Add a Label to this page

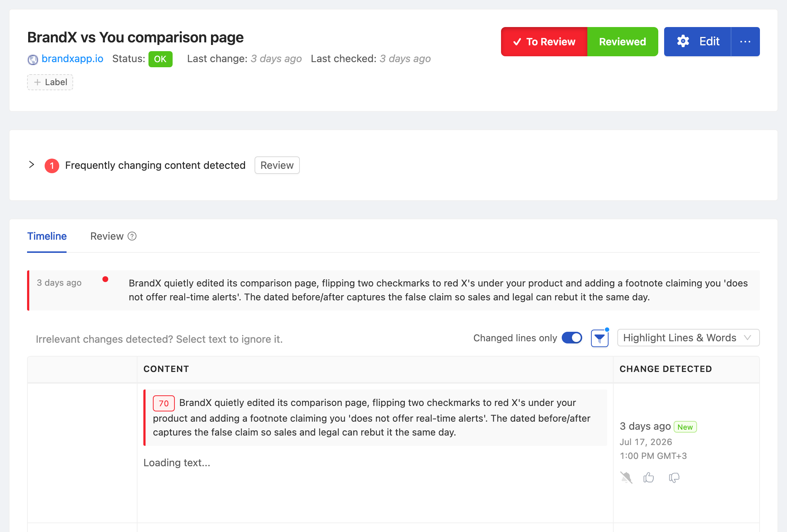pyautogui.click(x=50, y=82)
